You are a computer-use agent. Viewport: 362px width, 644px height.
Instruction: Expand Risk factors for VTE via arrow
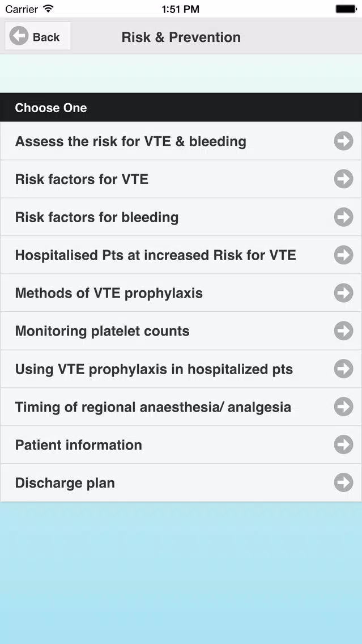coord(343,179)
